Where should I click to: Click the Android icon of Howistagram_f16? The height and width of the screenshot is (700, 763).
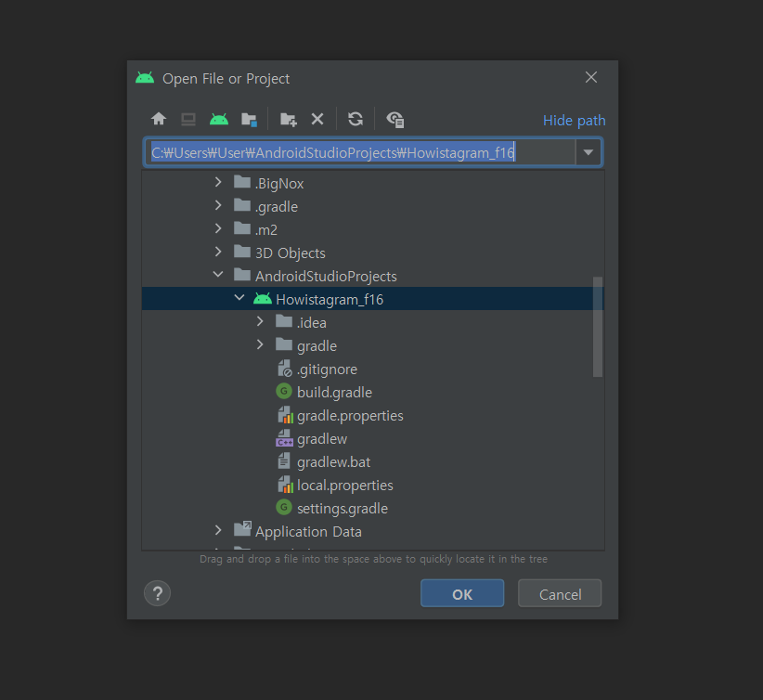[x=263, y=299]
